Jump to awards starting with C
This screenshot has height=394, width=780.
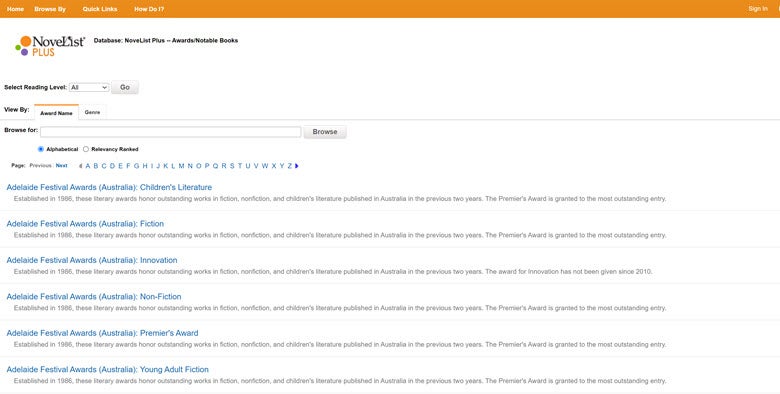point(104,166)
